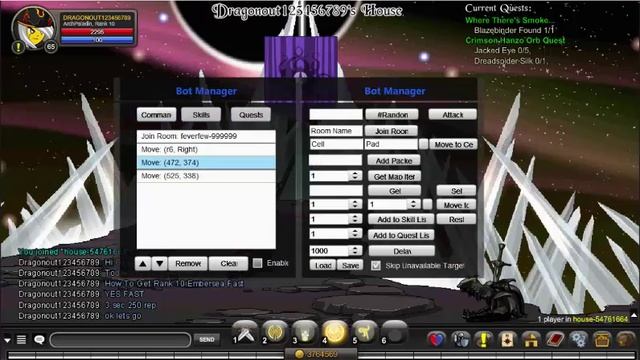Click stepper beside Add to Skill List
This screenshot has width=640, height=360.
[x=355, y=219]
